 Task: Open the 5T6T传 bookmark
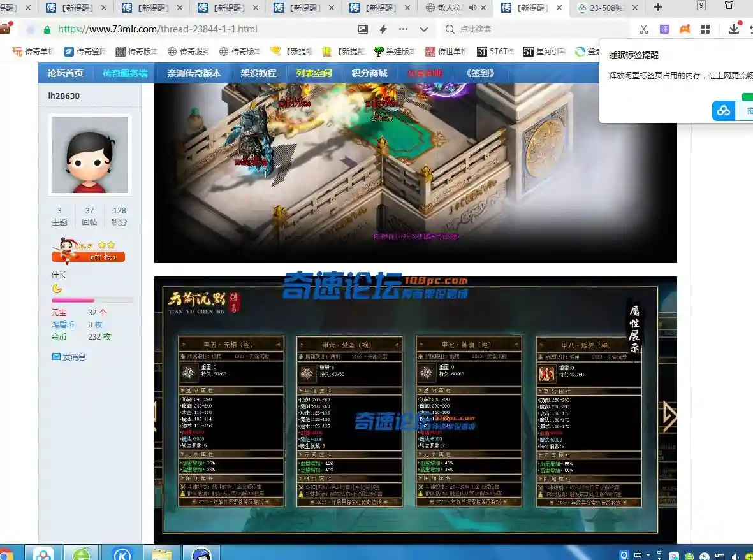(495, 52)
